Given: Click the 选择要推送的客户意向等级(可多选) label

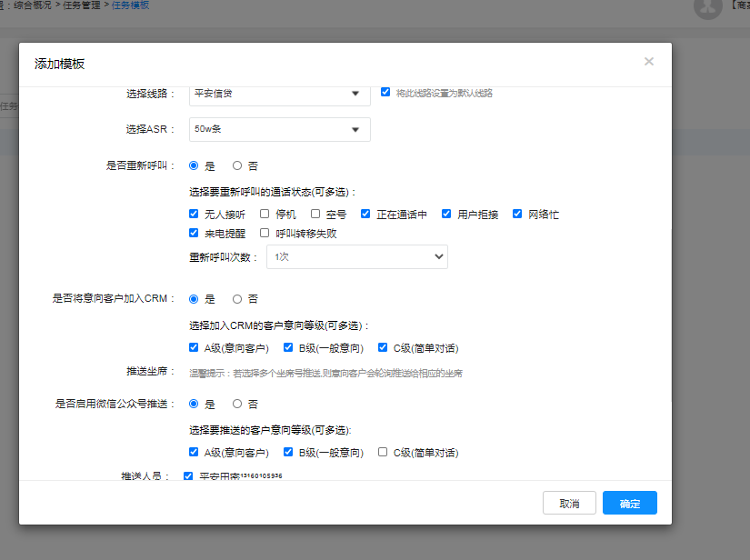Looking at the screenshot, I should click(x=270, y=430).
